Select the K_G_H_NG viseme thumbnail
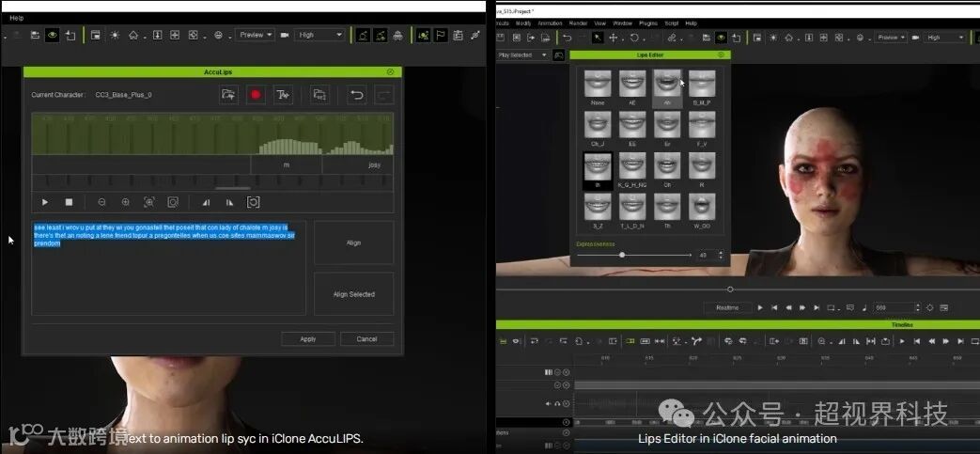This screenshot has height=454, width=980. [632, 165]
